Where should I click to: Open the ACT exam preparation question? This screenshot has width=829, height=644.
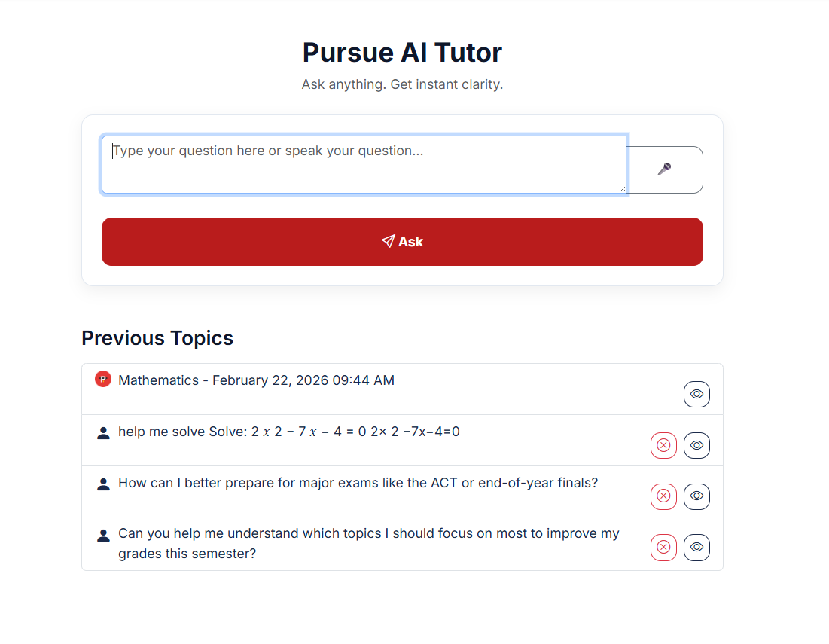(358, 483)
